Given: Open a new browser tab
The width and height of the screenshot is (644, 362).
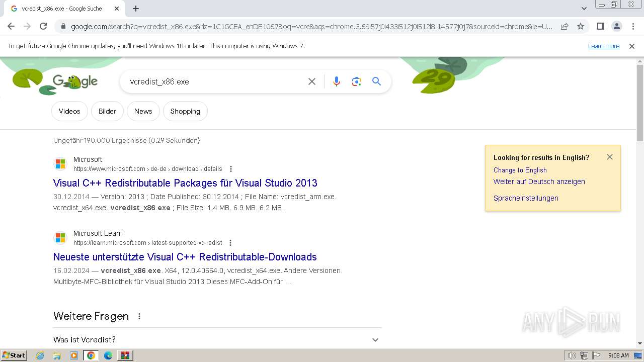Looking at the screenshot, I should [136, 9].
